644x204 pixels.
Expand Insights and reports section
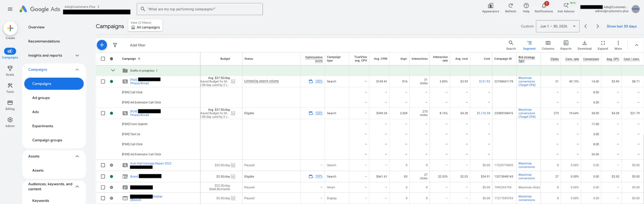(x=77, y=55)
